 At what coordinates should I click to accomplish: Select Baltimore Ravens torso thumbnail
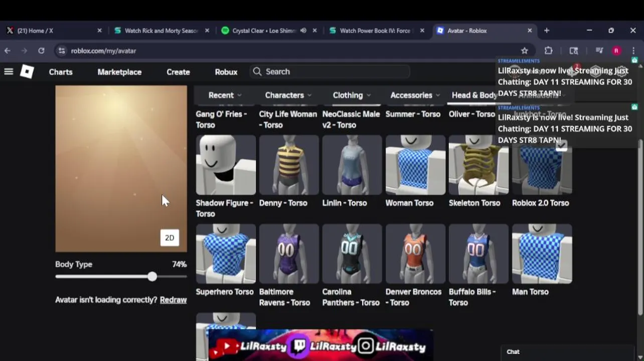tap(289, 254)
